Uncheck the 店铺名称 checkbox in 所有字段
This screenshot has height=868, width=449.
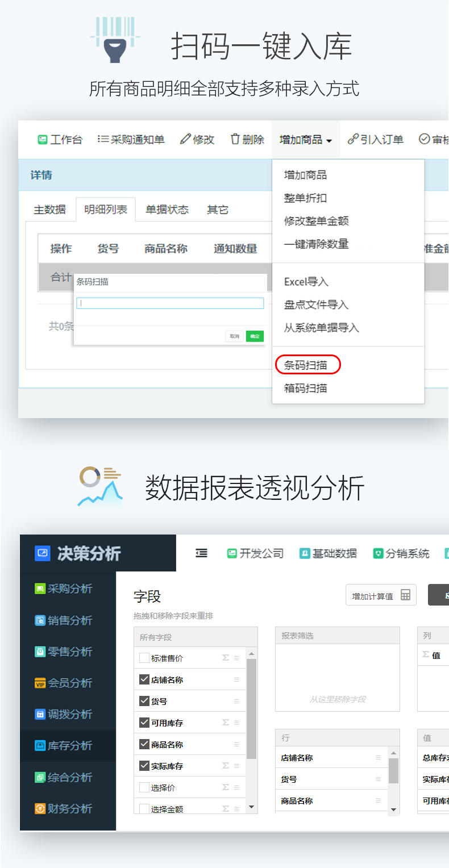click(144, 679)
